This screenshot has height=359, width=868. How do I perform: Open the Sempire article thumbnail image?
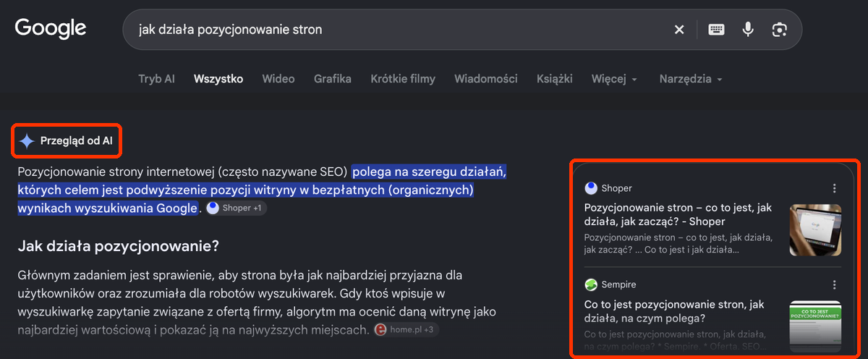(x=815, y=326)
